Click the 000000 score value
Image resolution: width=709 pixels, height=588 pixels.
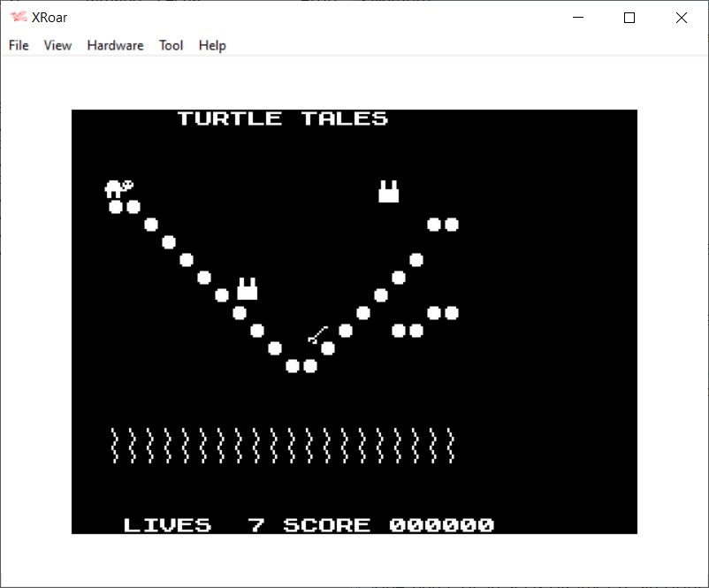pyautogui.click(x=441, y=525)
